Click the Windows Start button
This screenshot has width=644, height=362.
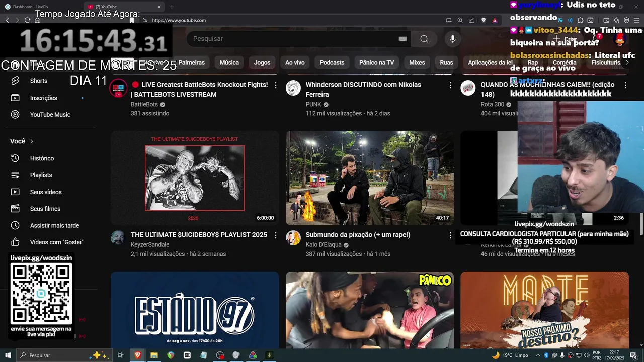coord(8,355)
